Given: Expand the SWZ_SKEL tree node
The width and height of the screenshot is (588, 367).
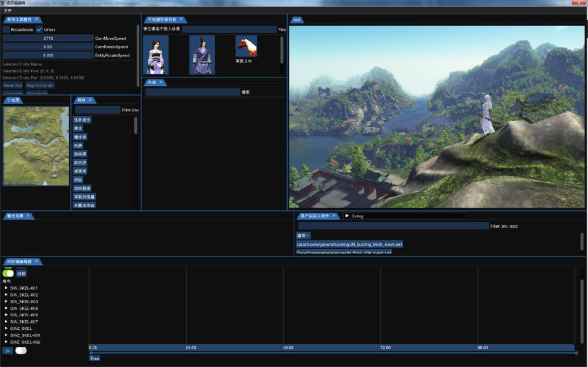Looking at the screenshot, I should pos(7,329).
